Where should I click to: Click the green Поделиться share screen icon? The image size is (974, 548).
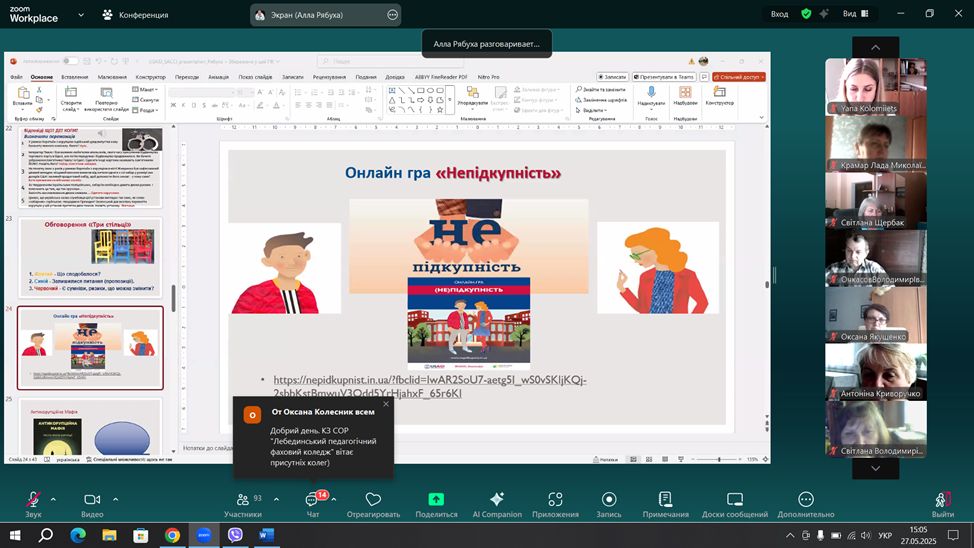pyautogui.click(x=436, y=500)
